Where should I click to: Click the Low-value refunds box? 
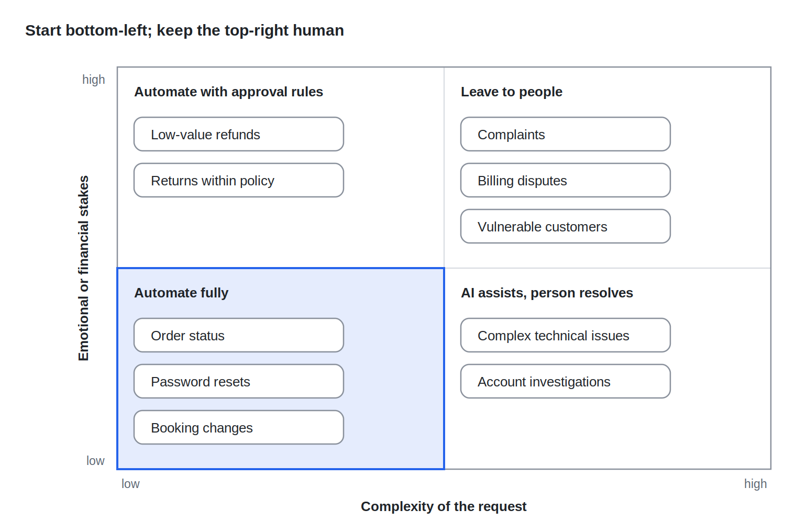239,134
